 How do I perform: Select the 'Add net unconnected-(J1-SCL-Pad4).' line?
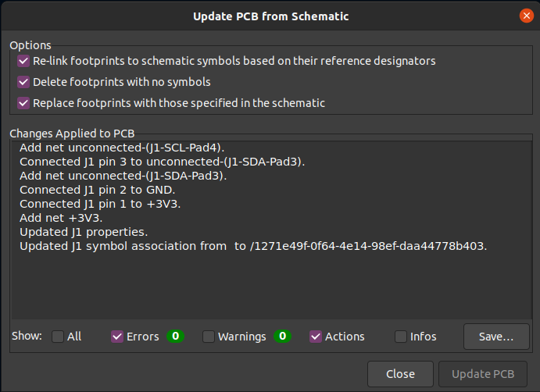116,148
